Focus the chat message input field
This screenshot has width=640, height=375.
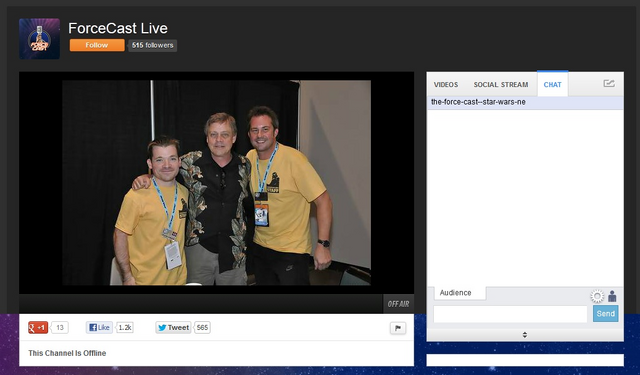pos(510,314)
